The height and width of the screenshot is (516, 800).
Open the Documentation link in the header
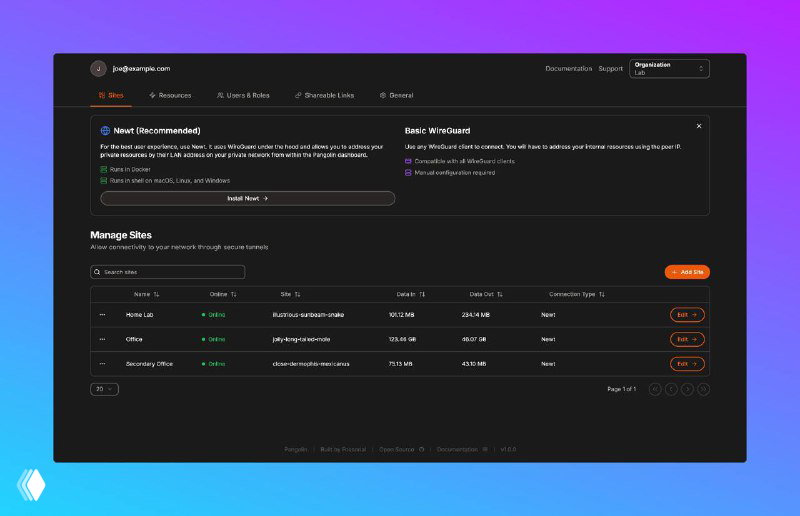tap(568, 68)
